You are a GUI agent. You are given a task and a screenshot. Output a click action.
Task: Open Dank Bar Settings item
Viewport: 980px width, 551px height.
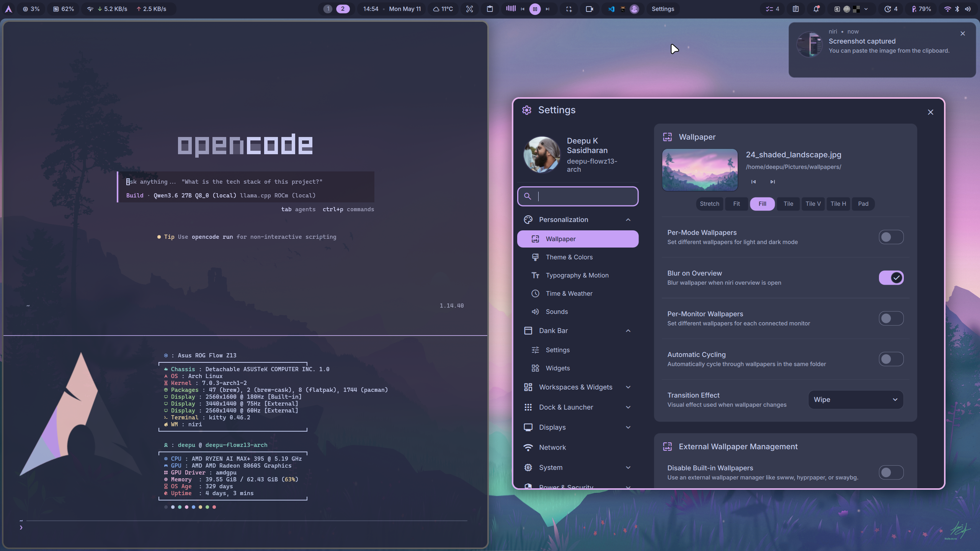tap(578, 350)
